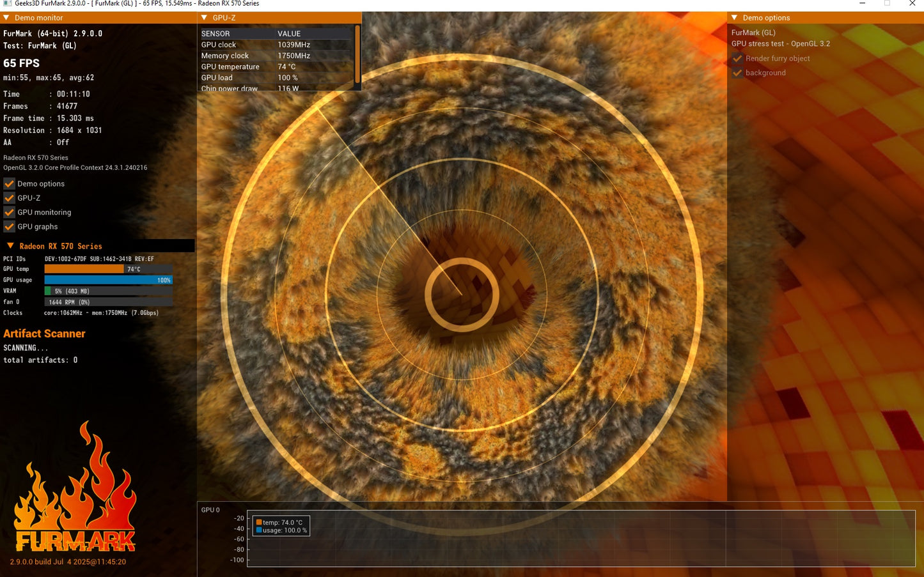
Task: Collapse the Radeon RX 570 Series section
Action: click(10, 246)
